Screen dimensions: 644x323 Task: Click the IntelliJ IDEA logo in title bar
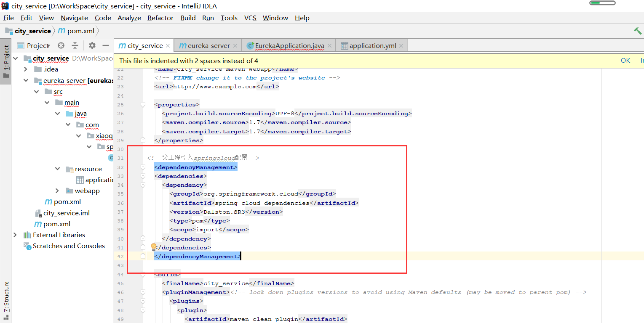tap(5, 6)
